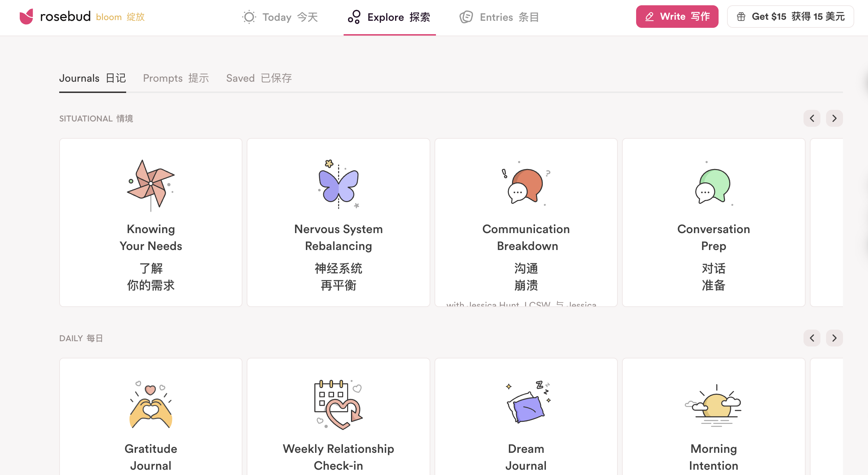This screenshot has height=475, width=868.
Task: Click the pencil icon inside Write button
Action: pyautogui.click(x=649, y=16)
